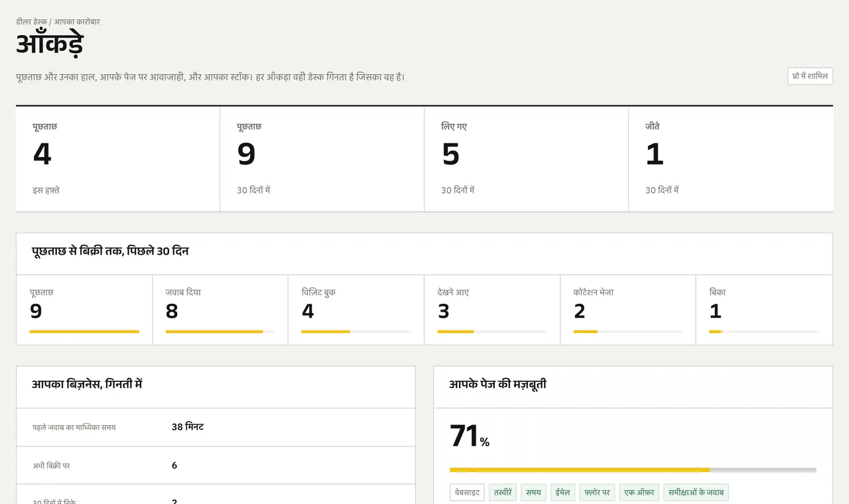This screenshot has width=849, height=504.
Task: Click the बिका funnel progress bar
Action: 764,332
